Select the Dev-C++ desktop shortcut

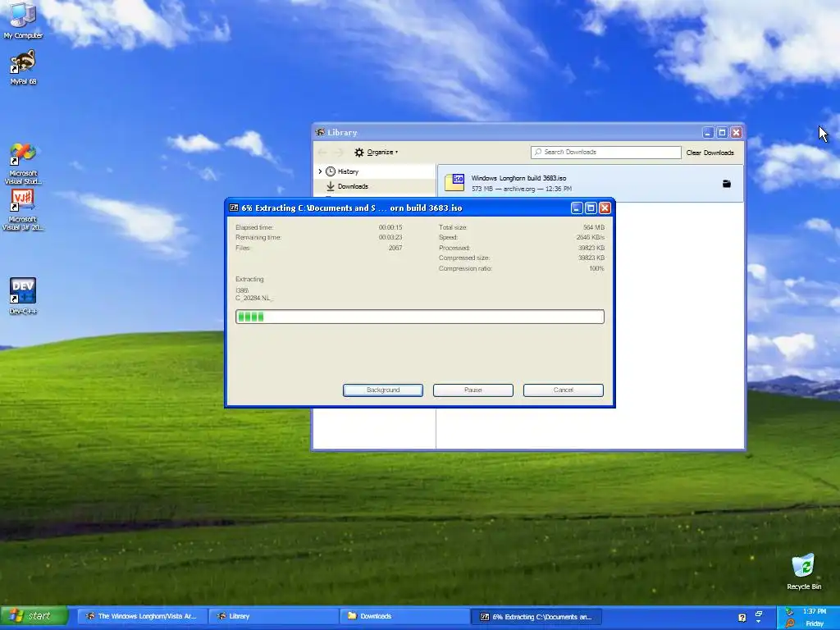pyautogui.click(x=23, y=295)
